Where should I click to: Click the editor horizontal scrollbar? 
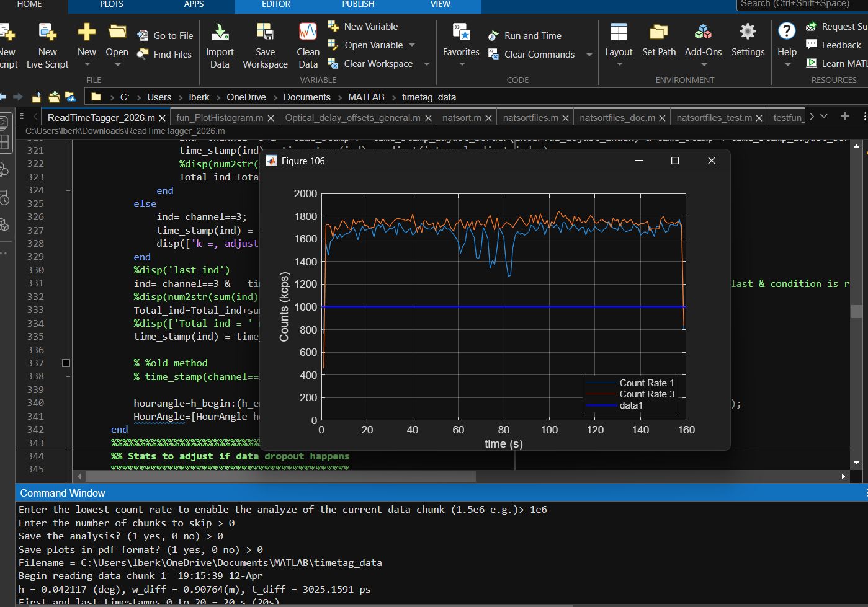[x=279, y=476]
